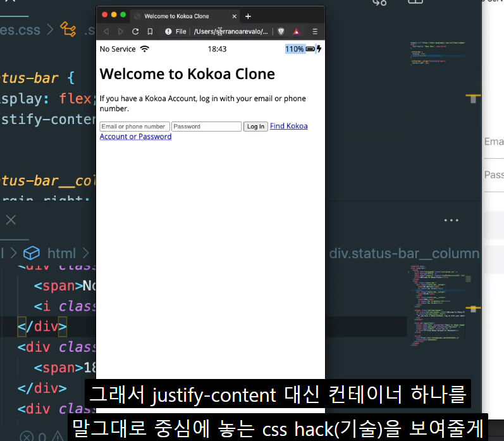Click the browser forward arrow
Viewport: 504px width, 441px height.
coord(121,32)
